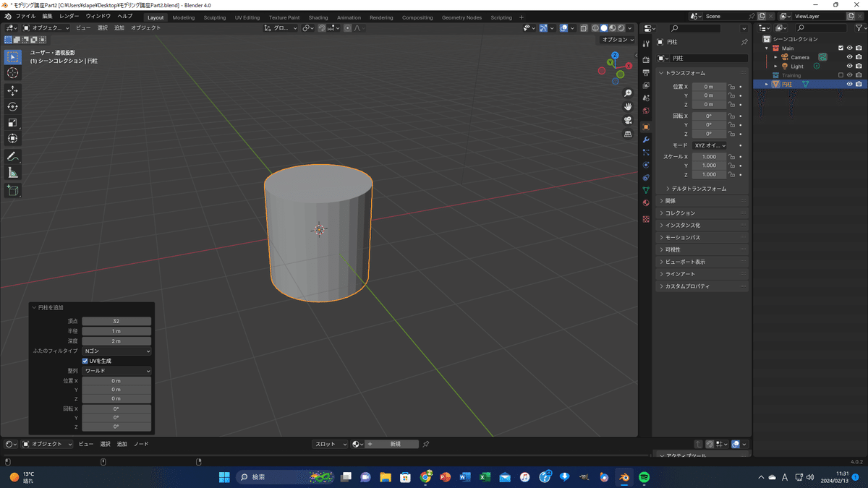The height and width of the screenshot is (488, 868).
Task: Select the Scale tool
Action: point(13,123)
